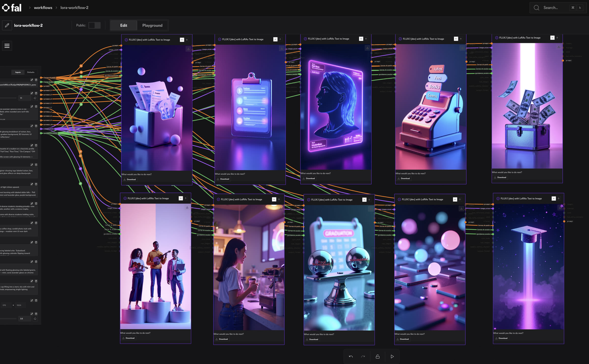
Task: Toggle eye icon on money chest image node
Action: tap(552, 38)
